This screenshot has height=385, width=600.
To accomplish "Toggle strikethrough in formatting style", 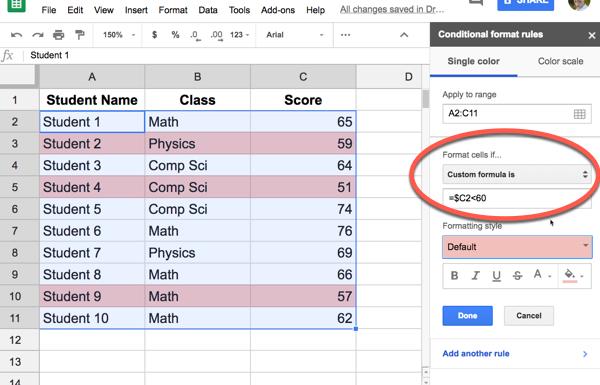I will [517, 276].
